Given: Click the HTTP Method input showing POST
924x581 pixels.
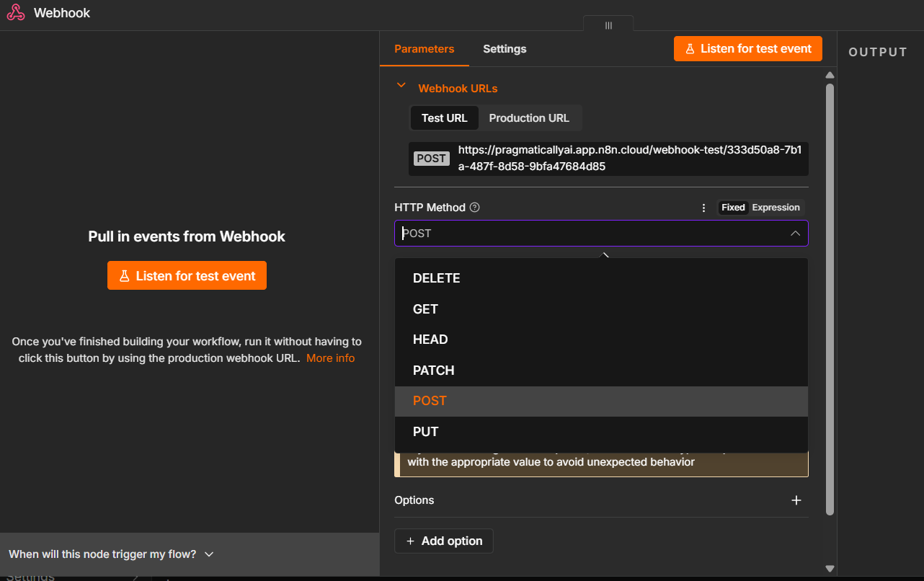Looking at the screenshot, I should click(601, 234).
